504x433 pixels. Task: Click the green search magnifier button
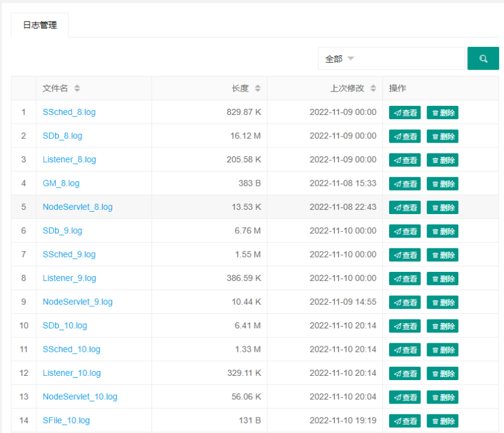pyautogui.click(x=483, y=58)
